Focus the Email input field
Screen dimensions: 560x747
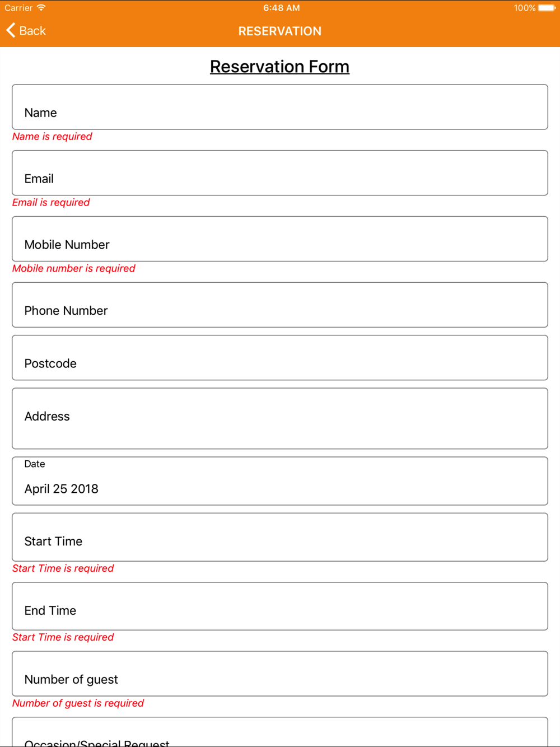(280, 173)
